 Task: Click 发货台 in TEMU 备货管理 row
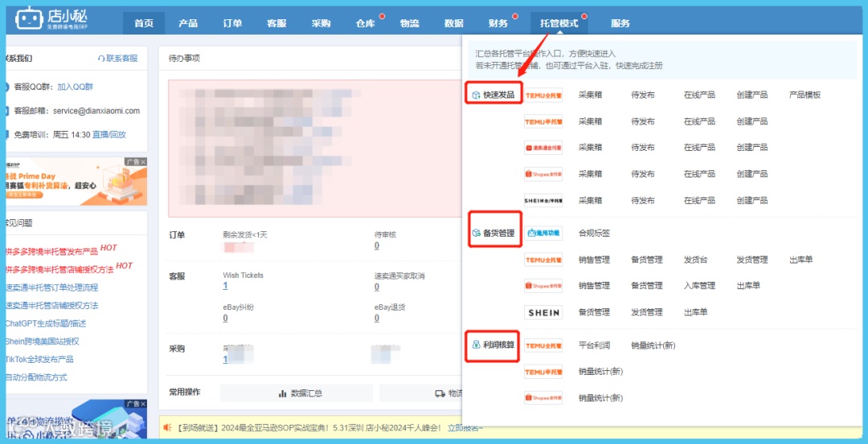pos(696,259)
